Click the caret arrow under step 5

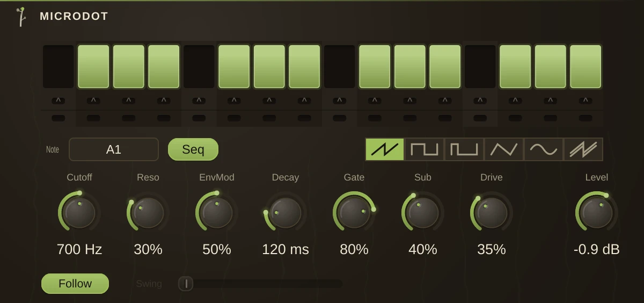[199, 100]
